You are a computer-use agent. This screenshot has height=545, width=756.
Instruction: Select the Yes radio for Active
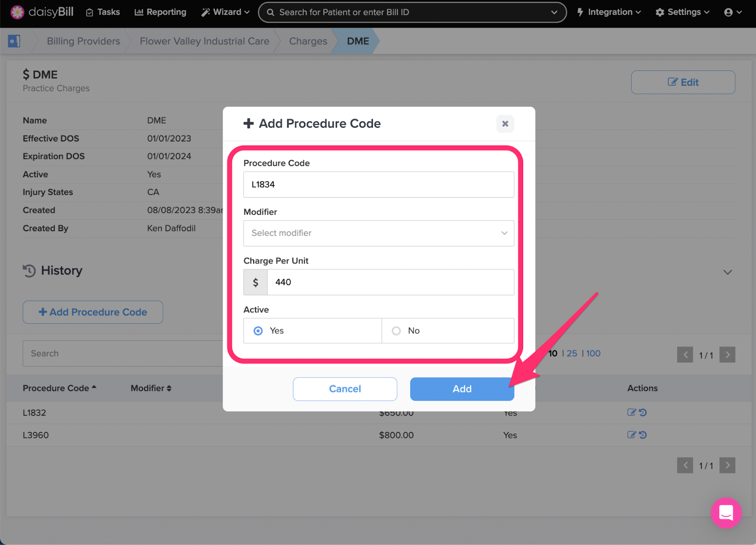tap(258, 331)
